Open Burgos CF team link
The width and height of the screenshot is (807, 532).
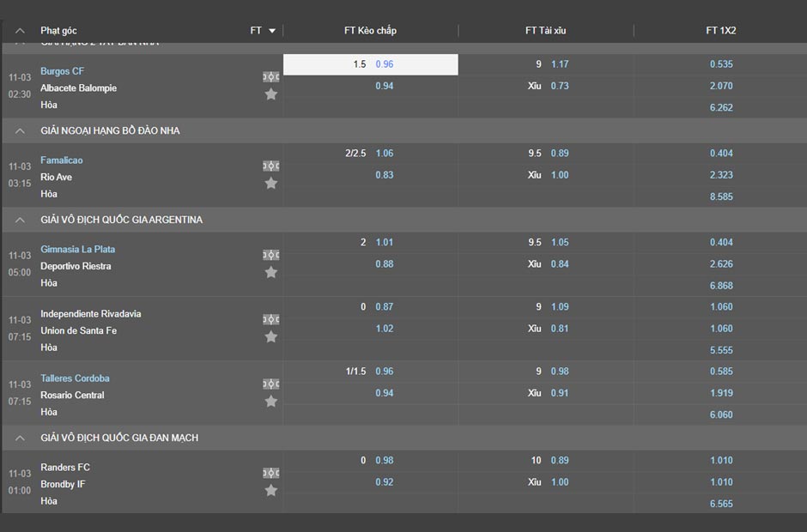pyautogui.click(x=63, y=71)
